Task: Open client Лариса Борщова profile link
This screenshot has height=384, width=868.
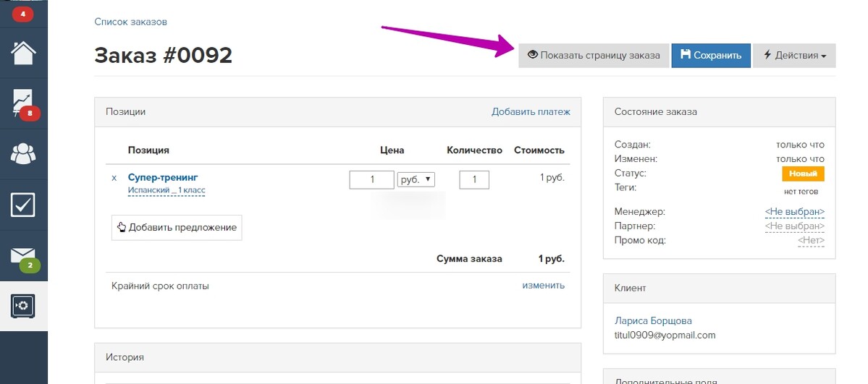Action: point(653,321)
